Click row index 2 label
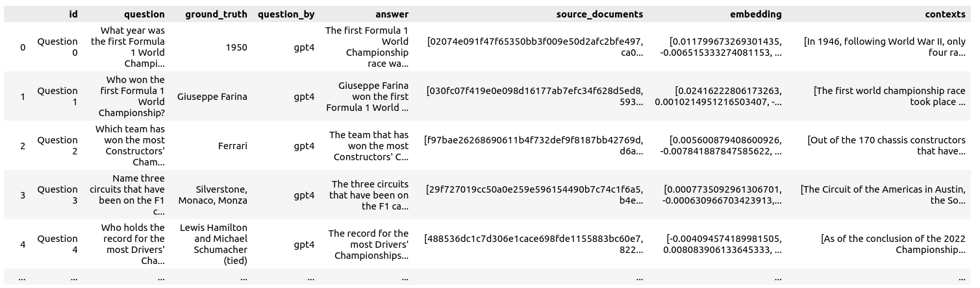The height and width of the screenshot is (288, 980). (x=23, y=146)
